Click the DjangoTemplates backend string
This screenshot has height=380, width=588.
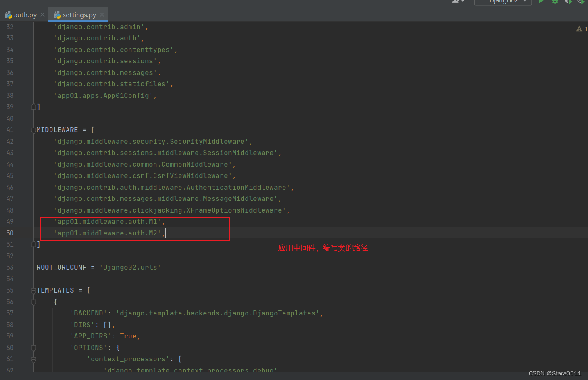tap(218, 313)
